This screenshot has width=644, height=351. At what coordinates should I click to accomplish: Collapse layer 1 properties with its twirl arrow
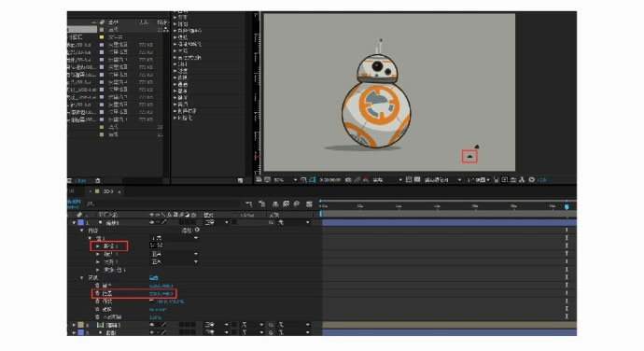pyautogui.click(x=74, y=222)
